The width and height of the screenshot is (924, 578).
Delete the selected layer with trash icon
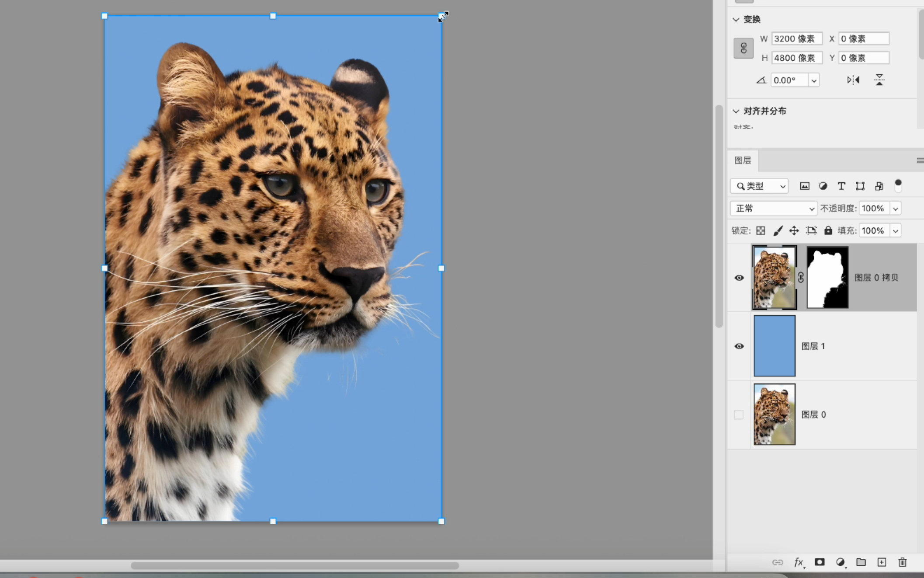(903, 562)
